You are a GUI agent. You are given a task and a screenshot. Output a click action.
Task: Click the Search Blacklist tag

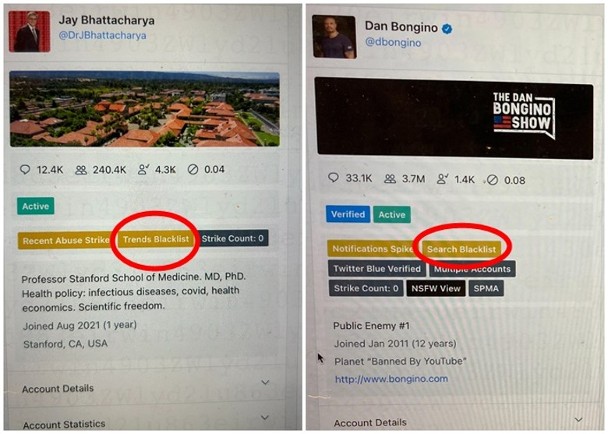[x=461, y=249]
